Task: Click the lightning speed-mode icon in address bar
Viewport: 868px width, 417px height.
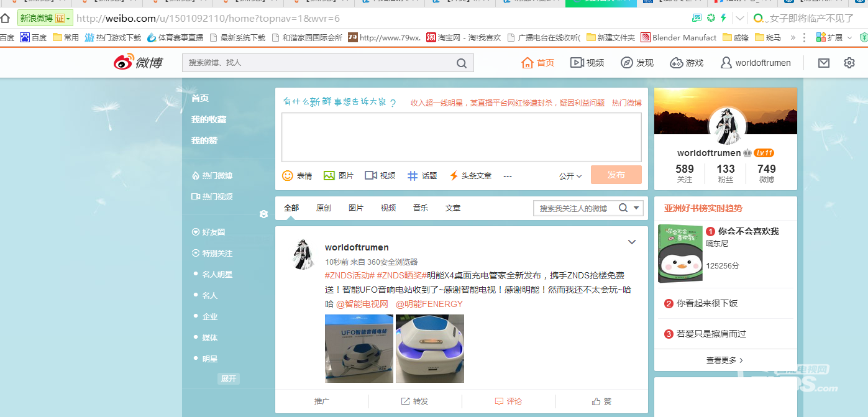Action: (x=723, y=18)
